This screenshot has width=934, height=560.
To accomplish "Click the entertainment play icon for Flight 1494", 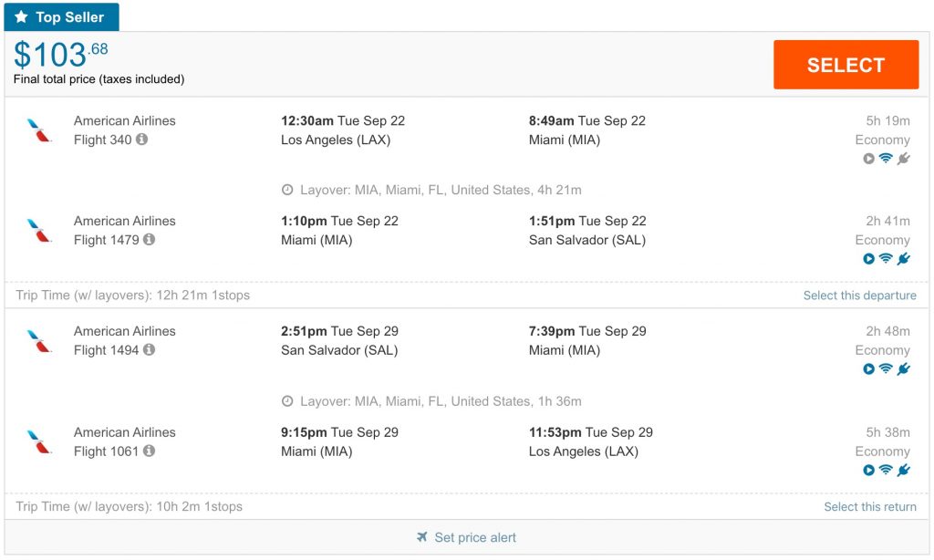I will [x=868, y=369].
